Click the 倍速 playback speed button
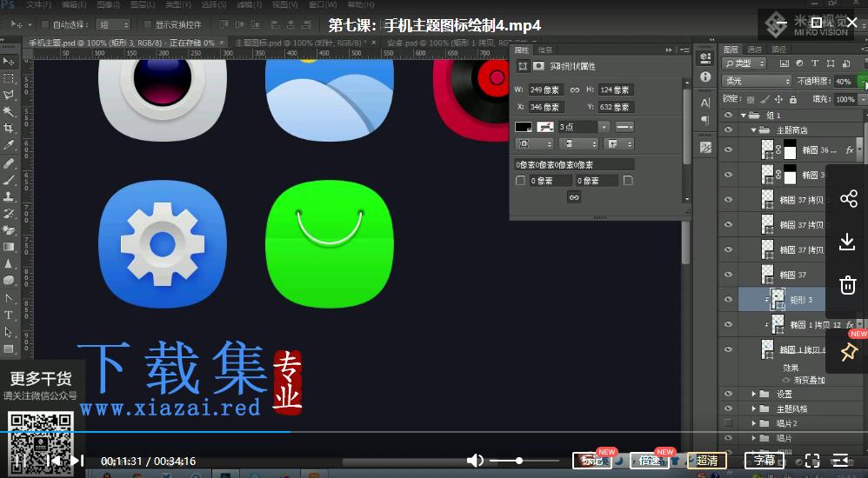The width and height of the screenshot is (868, 478). point(650,461)
